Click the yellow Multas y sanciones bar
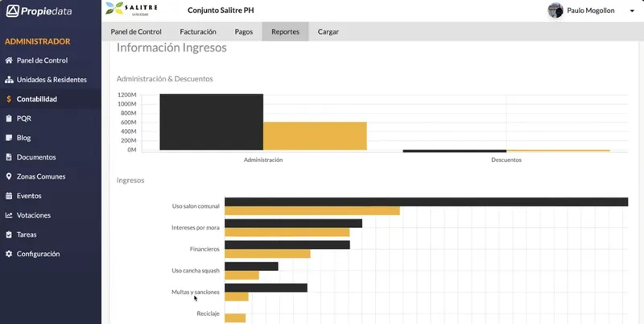Viewport: 644px width, 324px height. (237, 297)
